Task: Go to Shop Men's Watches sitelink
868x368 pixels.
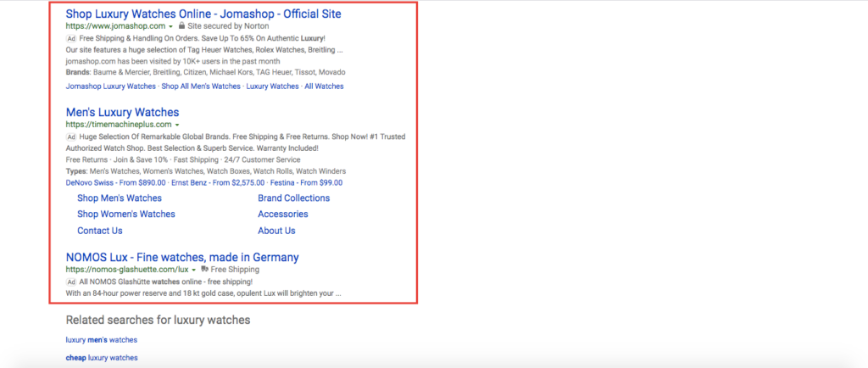Action: pyautogui.click(x=120, y=198)
